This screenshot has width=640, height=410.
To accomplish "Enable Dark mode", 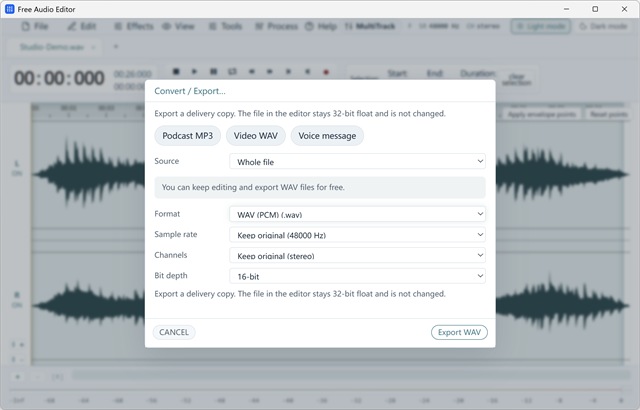I will point(603,27).
